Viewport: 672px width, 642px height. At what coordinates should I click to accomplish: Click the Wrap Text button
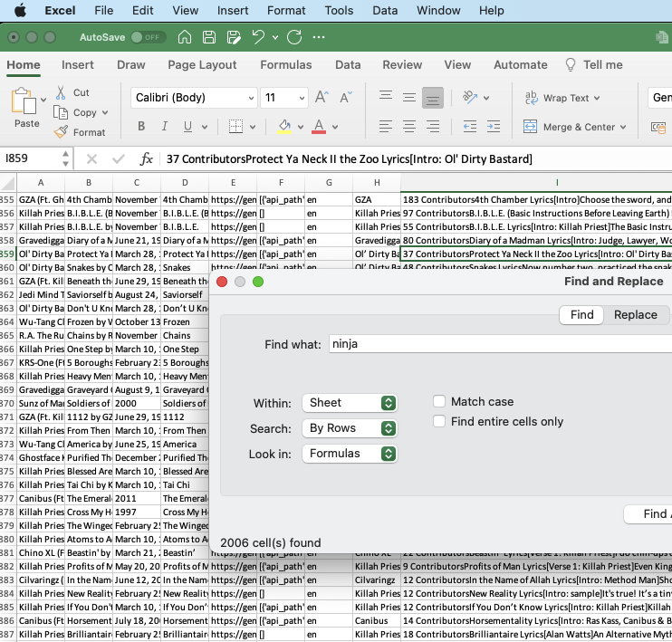point(562,98)
